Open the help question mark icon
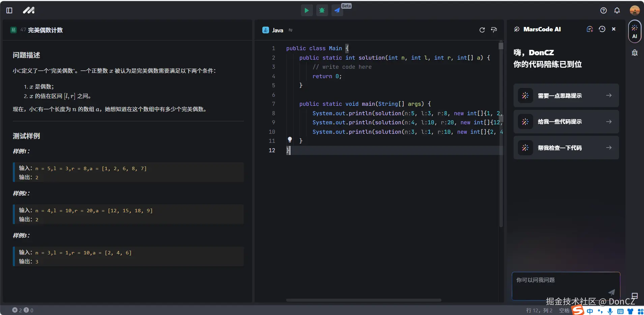Image resolution: width=644 pixels, height=315 pixels. point(603,10)
